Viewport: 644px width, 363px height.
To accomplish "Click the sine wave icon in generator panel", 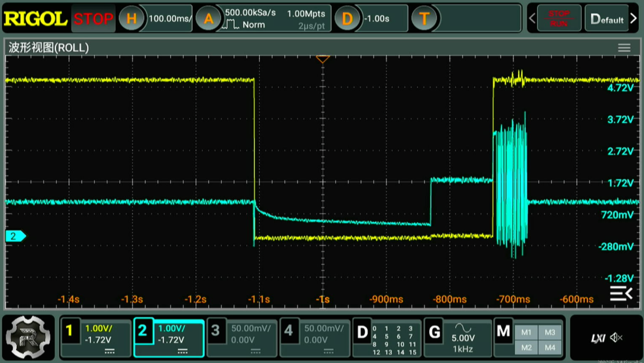I will 463,328.
